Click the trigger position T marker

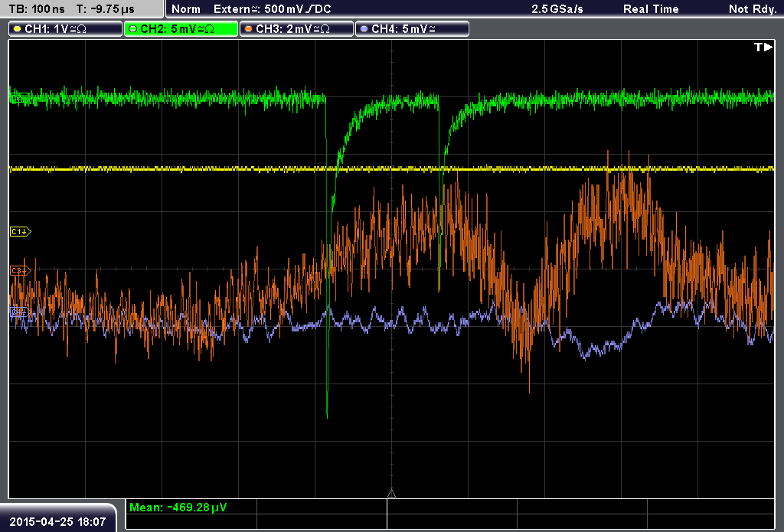[x=763, y=47]
